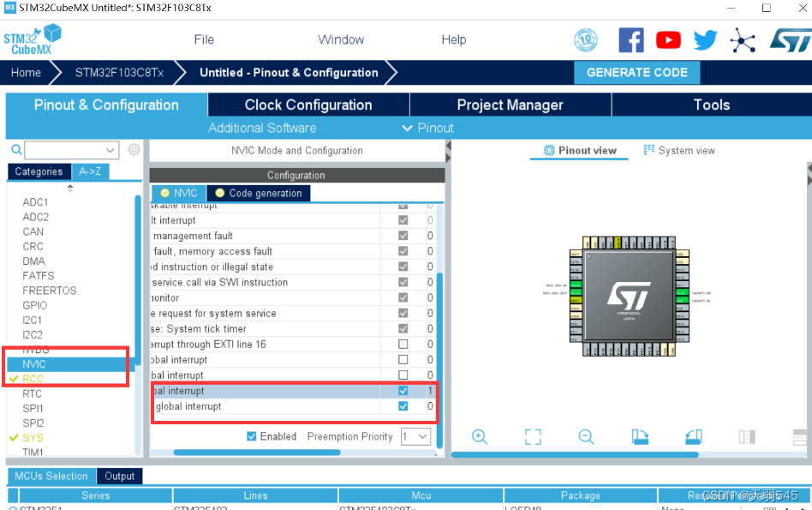Click the NVIC table vertical scrollbar

[x=439, y=360]
